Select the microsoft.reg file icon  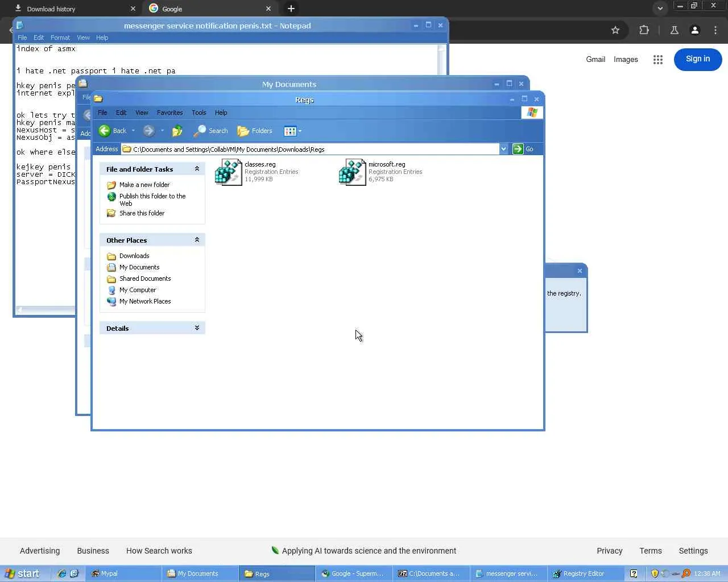pyautogui.click(x=353, y=172)
